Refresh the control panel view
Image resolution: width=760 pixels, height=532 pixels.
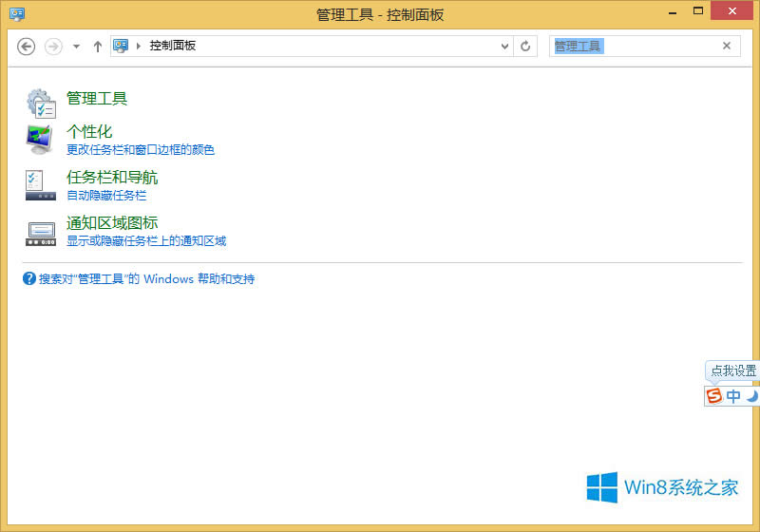(x=525, y=46)
